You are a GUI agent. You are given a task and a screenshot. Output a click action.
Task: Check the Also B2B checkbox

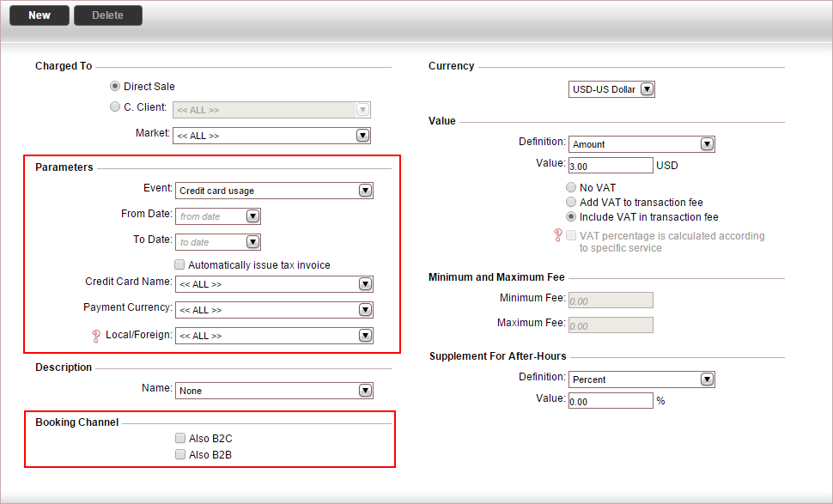click(180, 454)
